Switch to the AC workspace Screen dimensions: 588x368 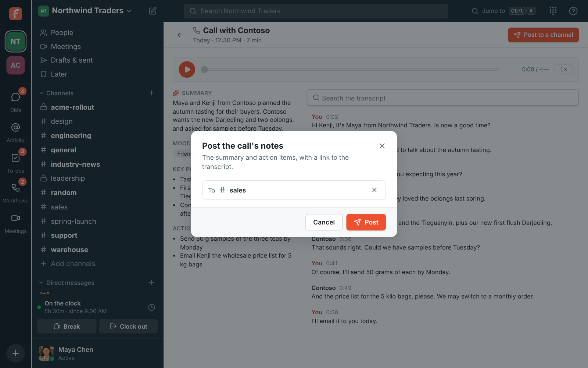(15, 65)
